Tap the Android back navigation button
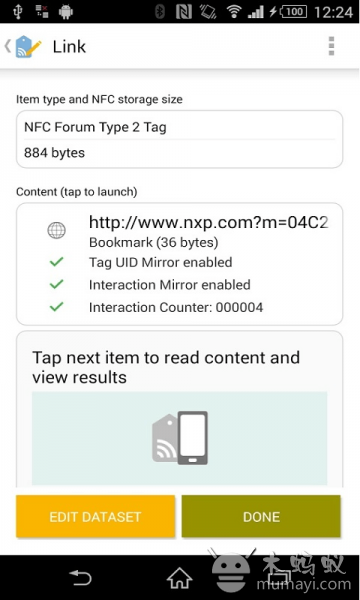The width and height of the screenshot is (360, 600). (80, 578)
